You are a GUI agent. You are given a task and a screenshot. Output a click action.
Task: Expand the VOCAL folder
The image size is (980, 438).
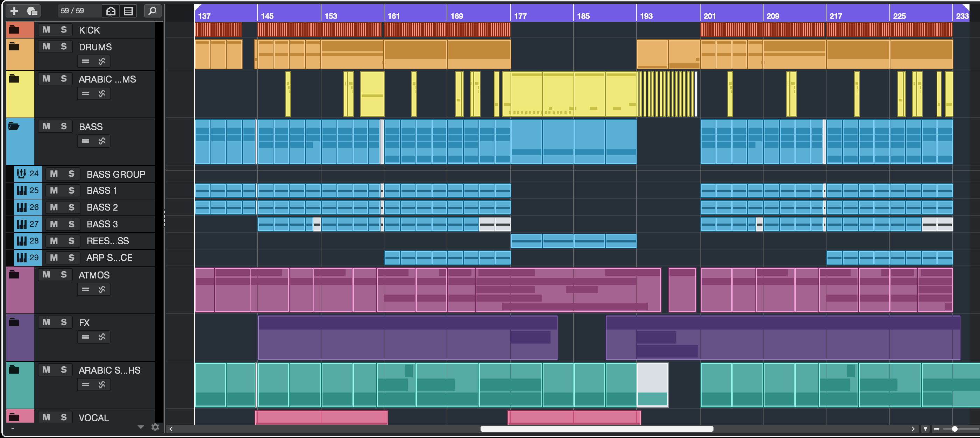click(14, 417)
